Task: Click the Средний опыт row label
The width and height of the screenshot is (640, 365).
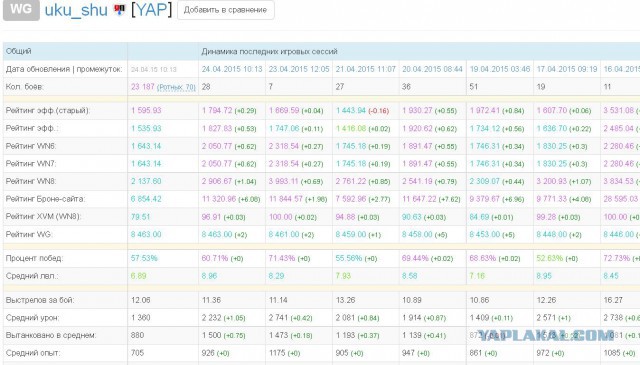Action: click(33, 353)
